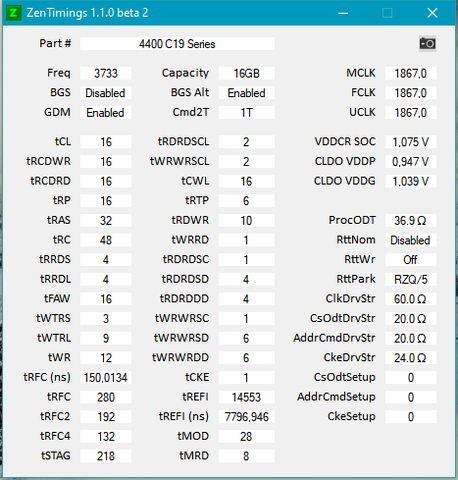Select the tRCDWR value 16
This screenshot has height=480, width=458.
click(106, 162)
